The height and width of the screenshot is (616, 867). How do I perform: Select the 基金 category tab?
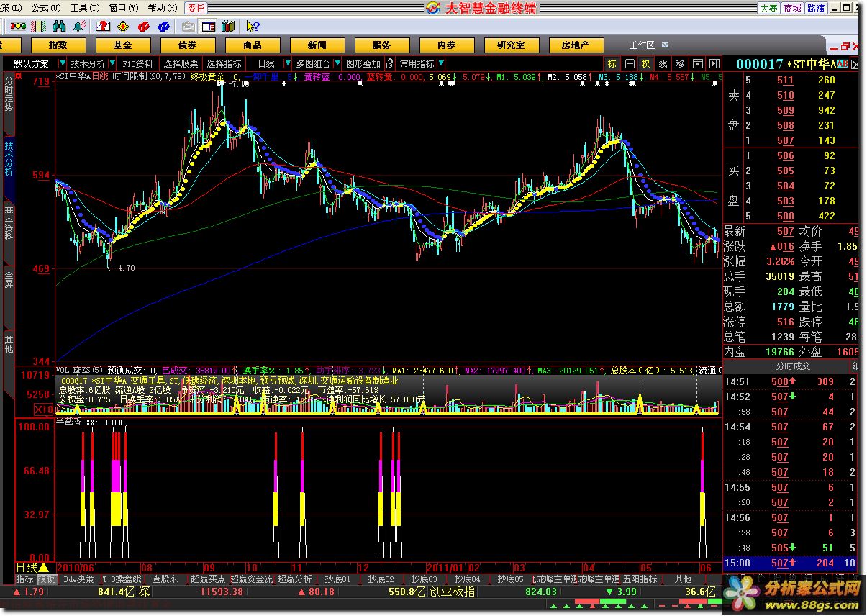tap(123, 45)
